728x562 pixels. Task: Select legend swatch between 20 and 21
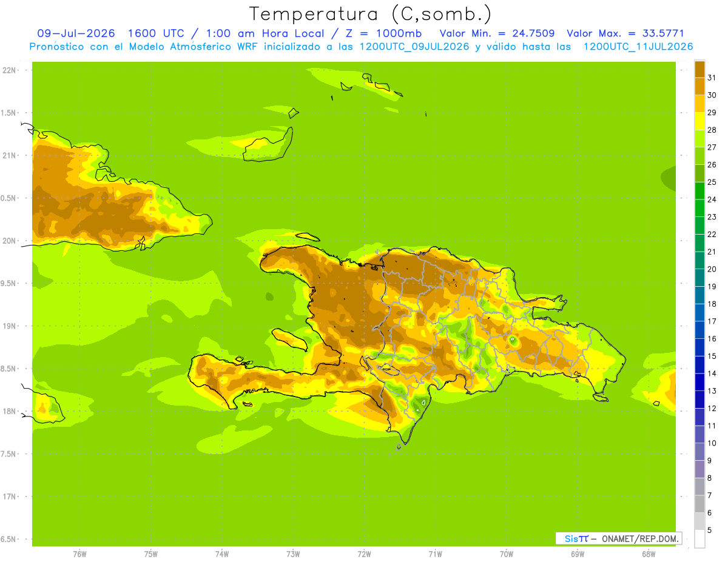(x=699, y=260)
